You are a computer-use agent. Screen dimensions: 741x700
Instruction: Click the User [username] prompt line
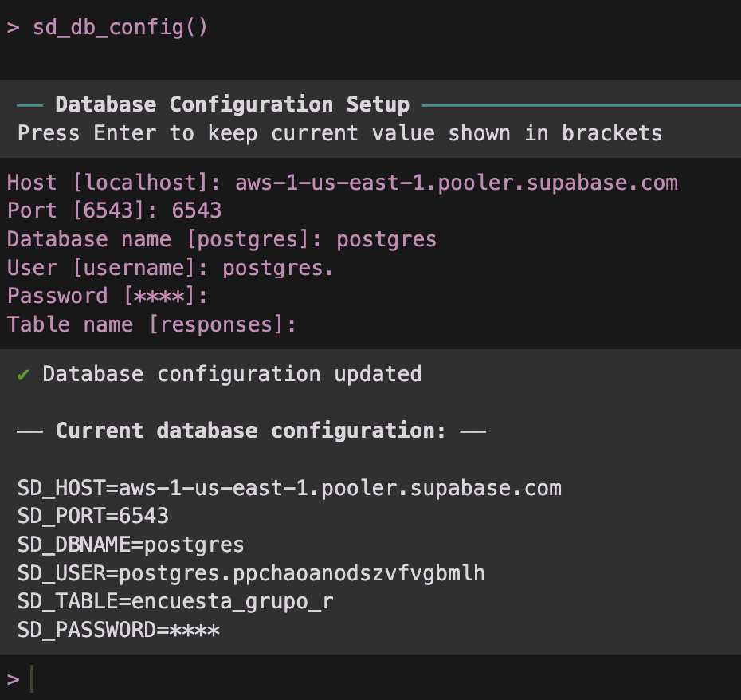[171, 268]
